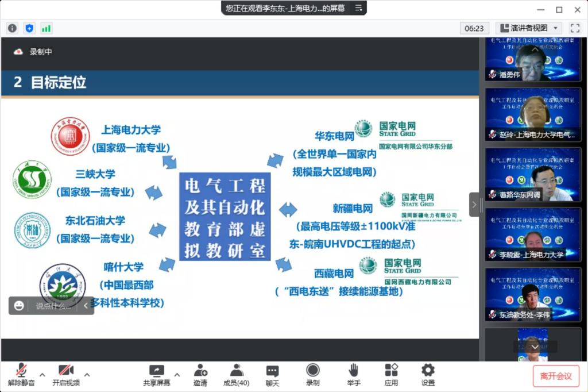Viewport: 588px width, 392px height.
Task: Open the 聊天 chat panel
Action: 272,375
